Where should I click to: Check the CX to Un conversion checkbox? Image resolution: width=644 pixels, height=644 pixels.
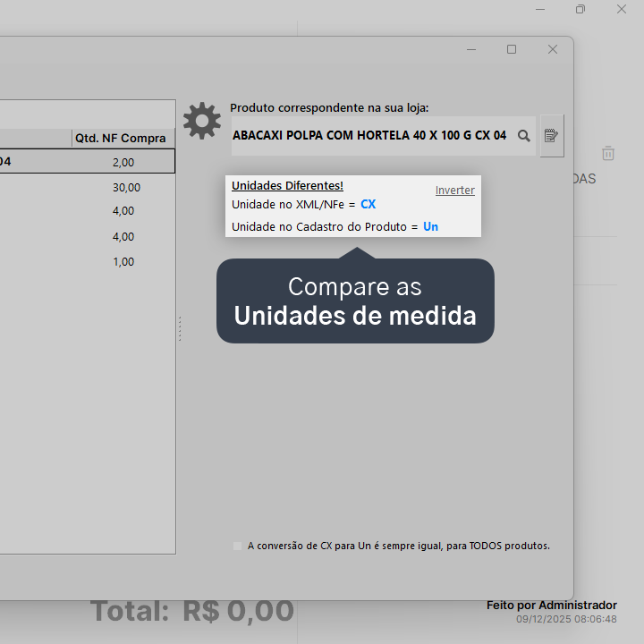[237, 546]
